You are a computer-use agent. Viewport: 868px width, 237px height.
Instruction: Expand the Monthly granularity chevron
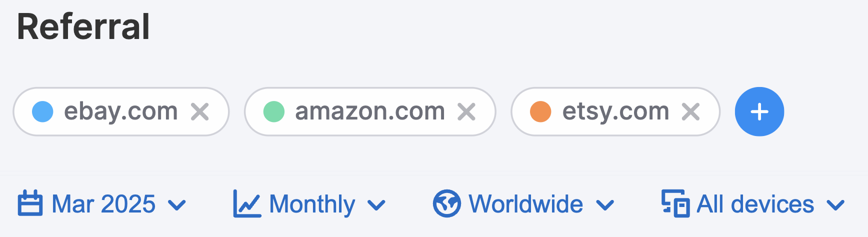point(376,204)
